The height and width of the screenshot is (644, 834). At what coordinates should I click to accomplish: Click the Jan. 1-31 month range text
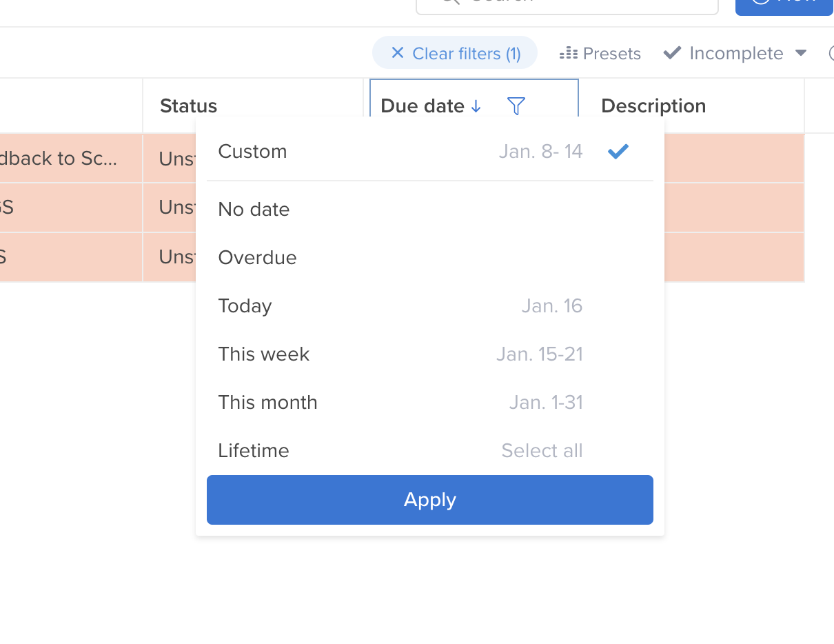coord(546,403)
